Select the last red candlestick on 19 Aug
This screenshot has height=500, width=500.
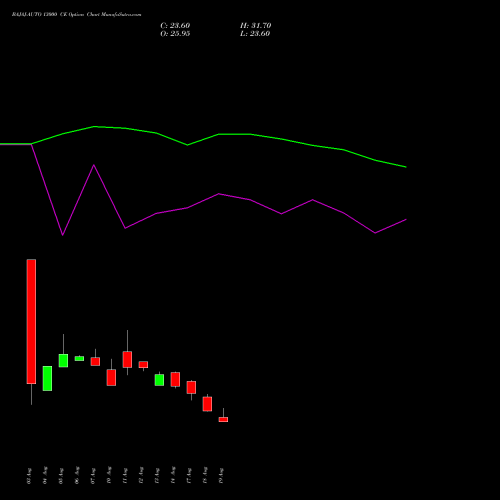pyautogui.click(x=223, y=419)
